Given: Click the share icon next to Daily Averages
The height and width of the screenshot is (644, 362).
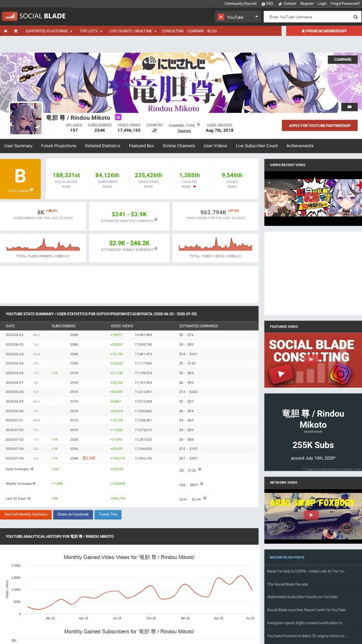Looking at the screenshot, I should pos(32,469).
